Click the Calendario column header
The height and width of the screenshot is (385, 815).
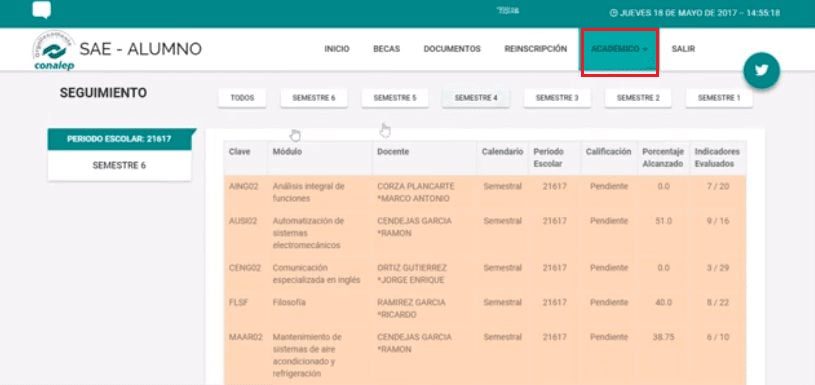502,152
